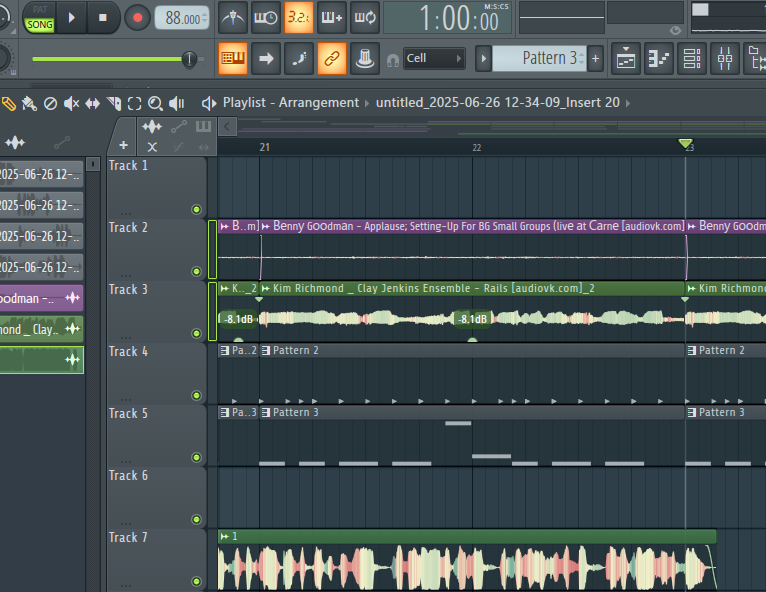The image size is (766, 592).
Task: Select the Zoom tool in playlist toolbar
Action: [x=155, y=103]
